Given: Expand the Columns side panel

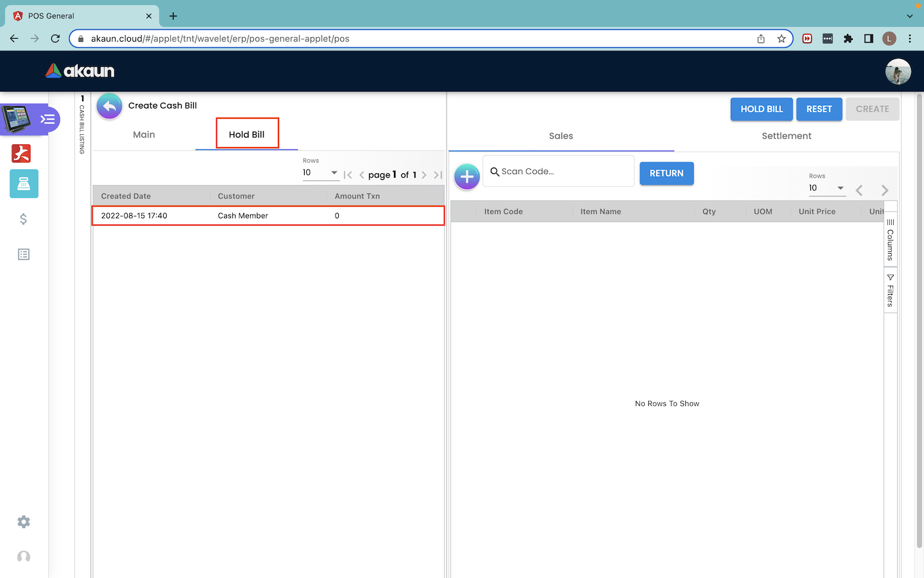Looking at the screenshot, I should pyautogui.click(x=890, y=239).
